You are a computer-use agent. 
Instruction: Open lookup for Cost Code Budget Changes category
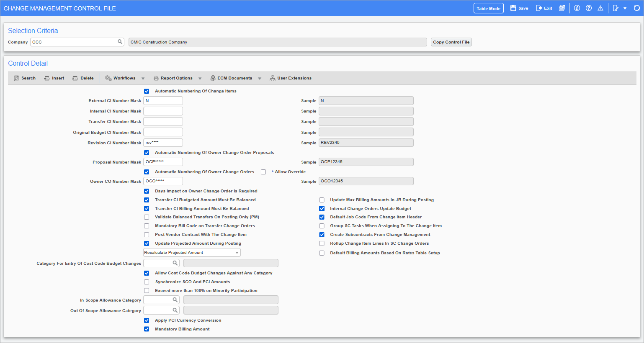click(175, 263)
